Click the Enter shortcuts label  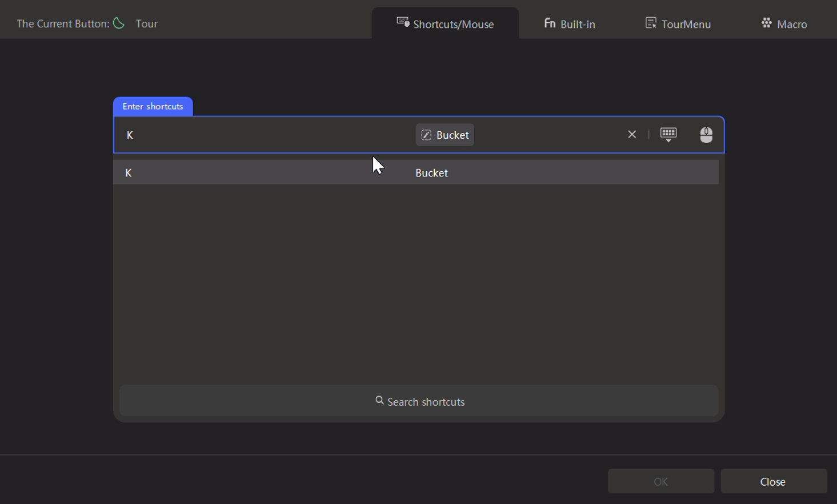coord(153,107)
